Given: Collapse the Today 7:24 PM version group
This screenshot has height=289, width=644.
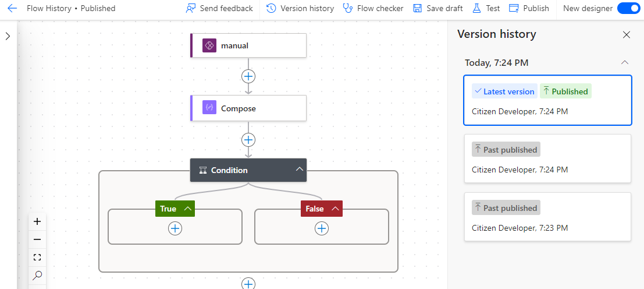Looking at the screenshot, I should point(625,62).
